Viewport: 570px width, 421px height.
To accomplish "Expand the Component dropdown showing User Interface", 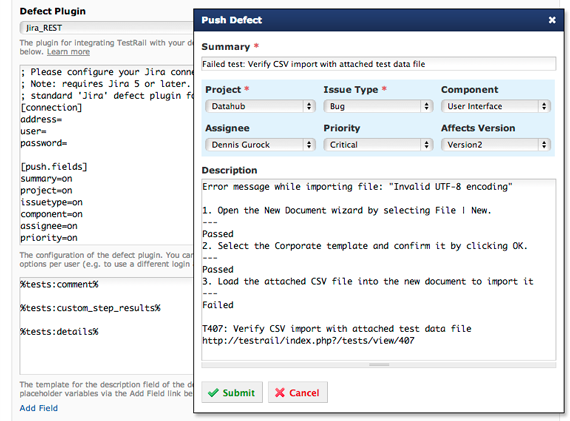I will pyautogui.click(x=496, y=106).
